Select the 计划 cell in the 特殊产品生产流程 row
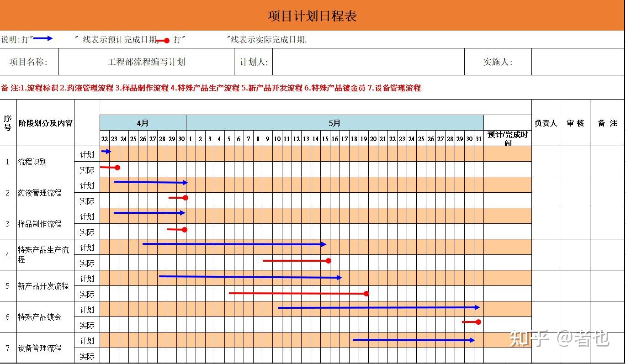The image size is (626, 364). 87,247
